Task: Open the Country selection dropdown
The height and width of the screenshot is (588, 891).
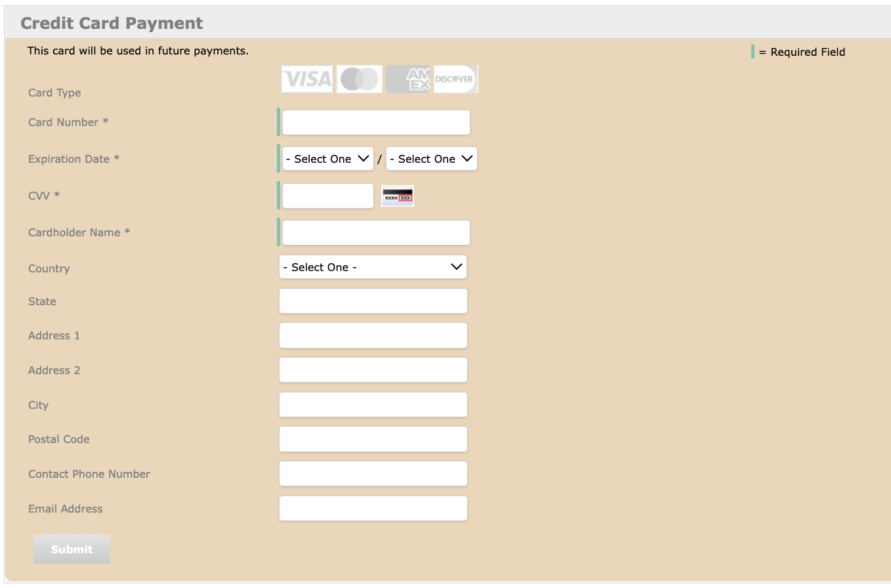Action: pyautogui.click(x=373, y=266)
